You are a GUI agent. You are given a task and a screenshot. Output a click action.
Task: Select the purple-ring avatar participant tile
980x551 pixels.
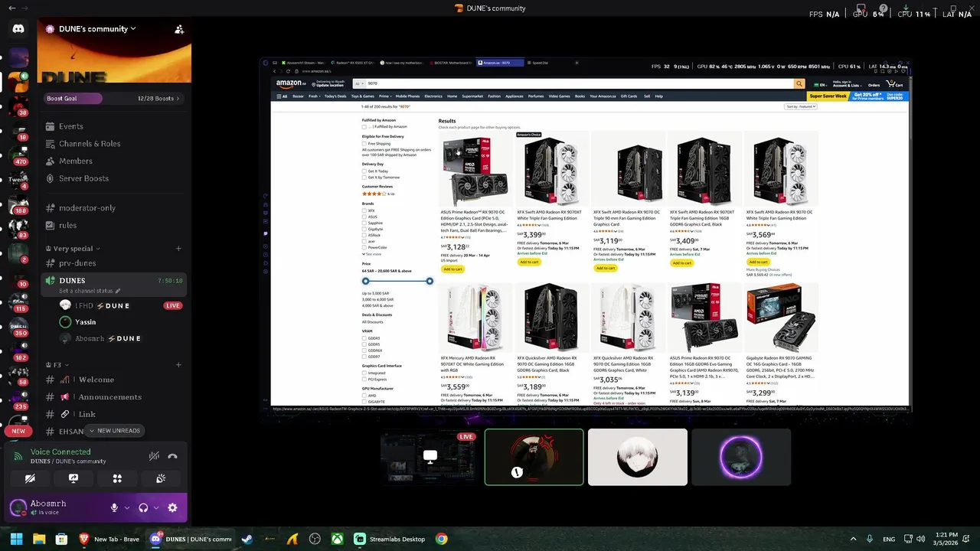(741, 457)
